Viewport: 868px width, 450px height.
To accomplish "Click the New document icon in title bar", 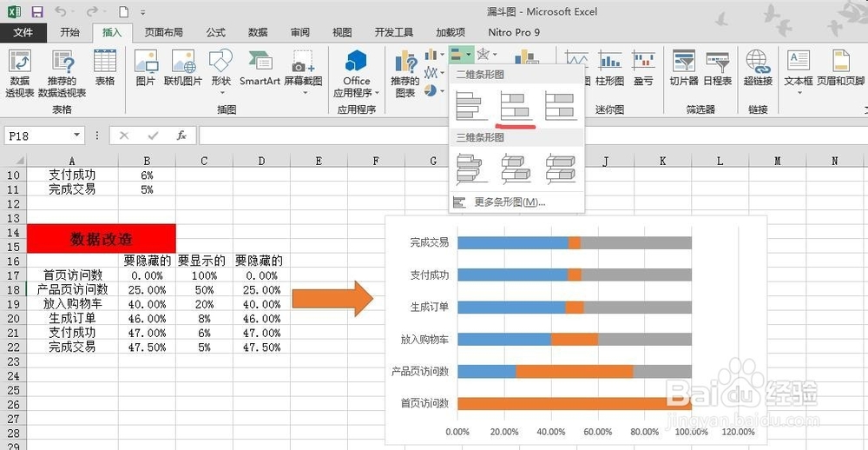I will [125, 11].
